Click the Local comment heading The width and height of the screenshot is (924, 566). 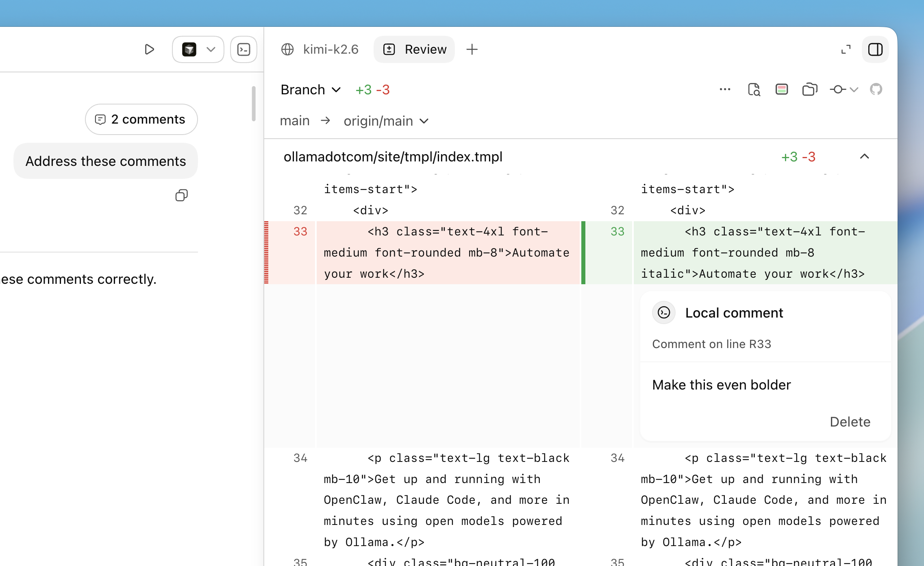tap(734, 313)
